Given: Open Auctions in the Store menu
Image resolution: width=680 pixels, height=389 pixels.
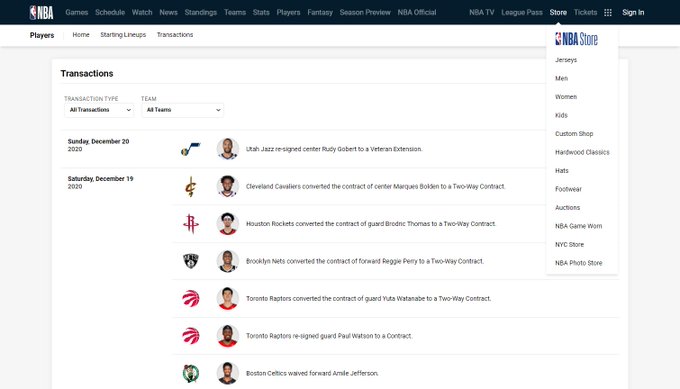Looking at the screenshot, I should tap(568, 207).
